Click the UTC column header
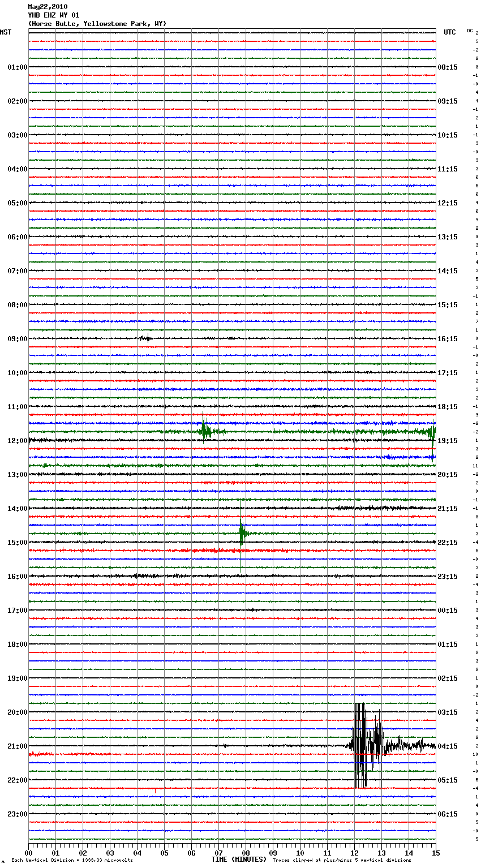The height and width of the screenshot is (868, 481). 450,32
